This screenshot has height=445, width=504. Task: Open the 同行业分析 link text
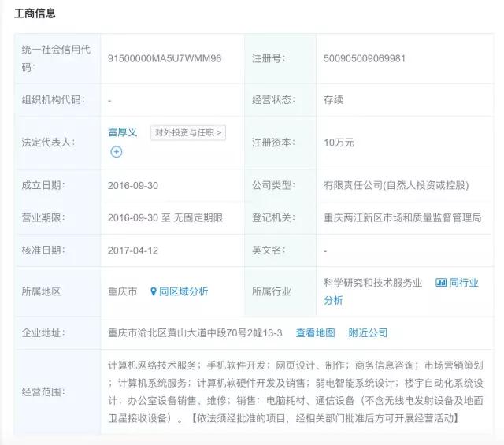463,282
